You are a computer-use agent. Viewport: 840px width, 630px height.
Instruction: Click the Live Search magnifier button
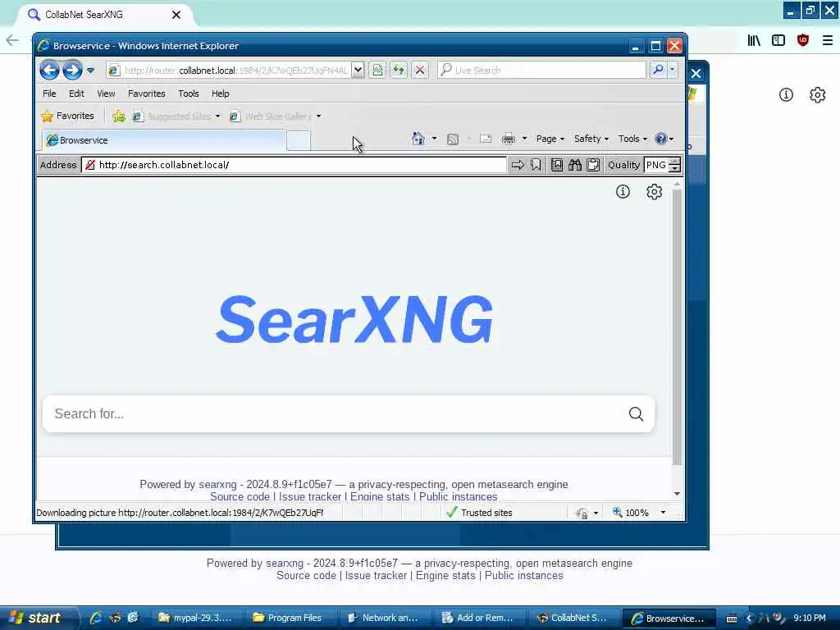coord(659,71)
